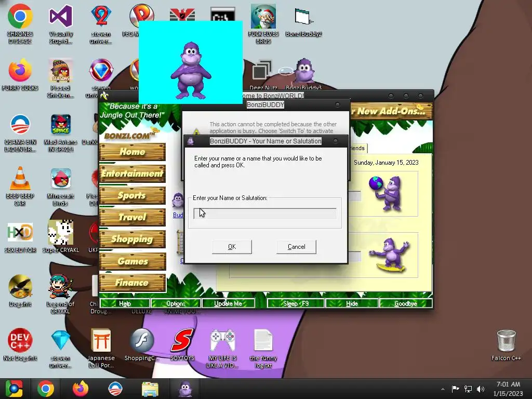Image resolution: width=532 pixels, height=399 pixels.
Task: Open Dogshit desktop icon
Action: pos(20,291)
